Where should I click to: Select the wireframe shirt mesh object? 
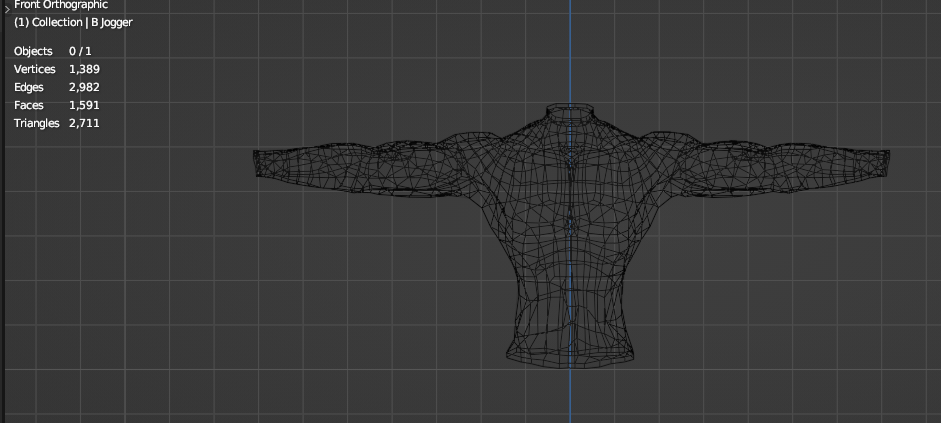(571, 236)
